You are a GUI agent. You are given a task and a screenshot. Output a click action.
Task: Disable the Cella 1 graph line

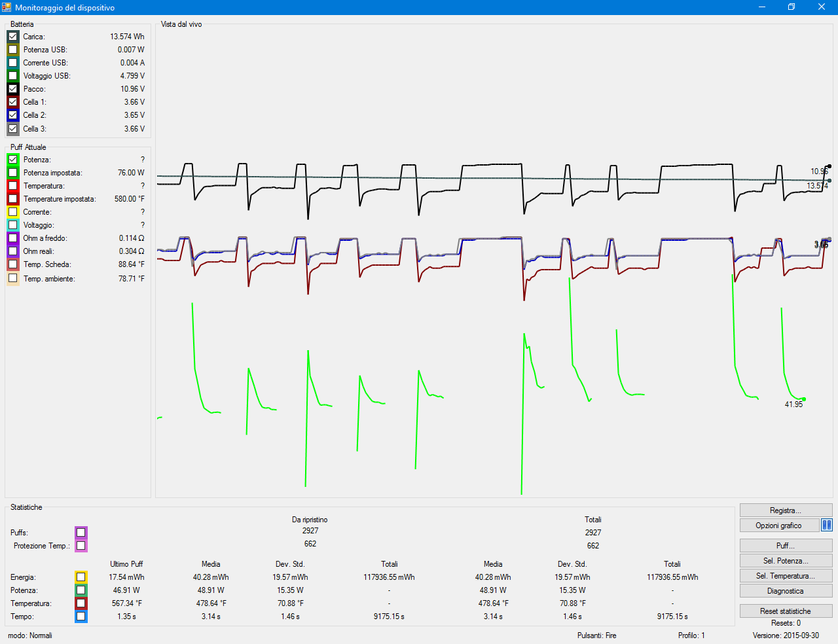pyautogui.click(x=13, y=102)
